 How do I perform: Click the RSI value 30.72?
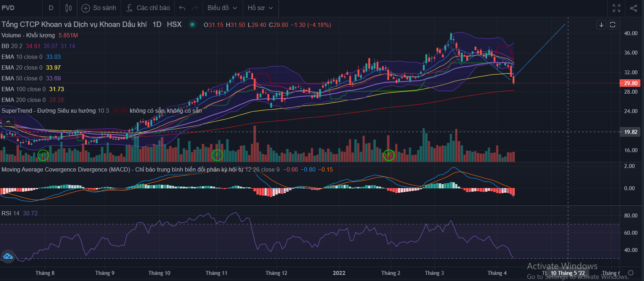coord(30,213)
